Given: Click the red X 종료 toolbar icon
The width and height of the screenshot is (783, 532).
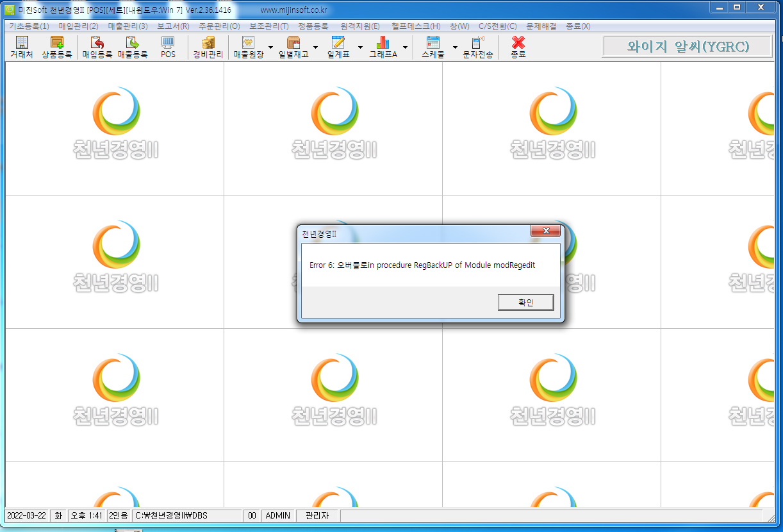Looking at the screenshot, I should tap(518, 48).
